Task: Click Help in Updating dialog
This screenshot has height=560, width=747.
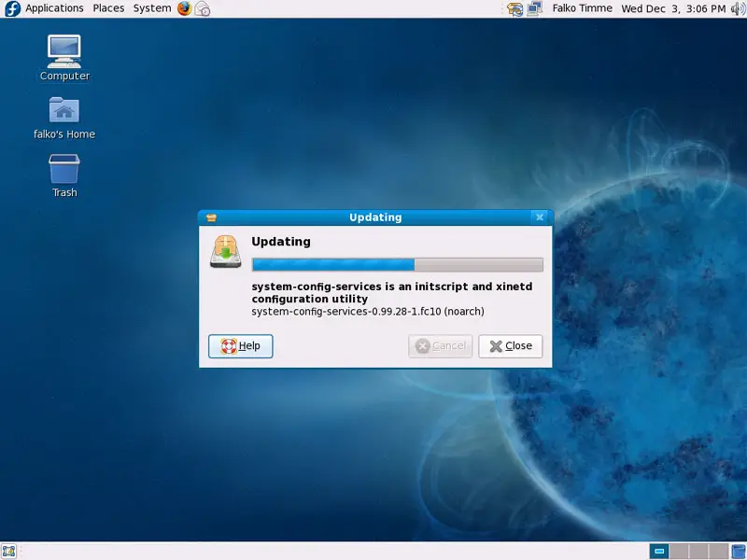Action: 241,346
